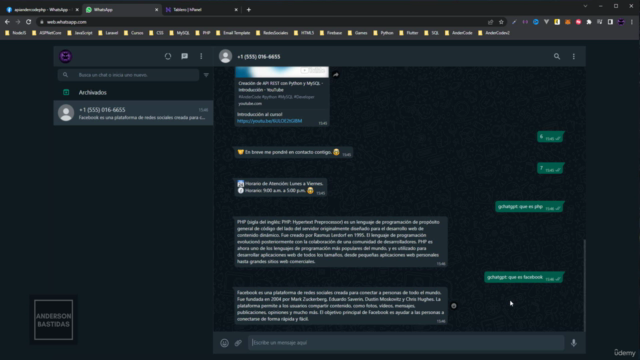The height and width of the screenshot is (360, 640).
Task: Open sidebar three-dot menu
Action: [201, 56]
